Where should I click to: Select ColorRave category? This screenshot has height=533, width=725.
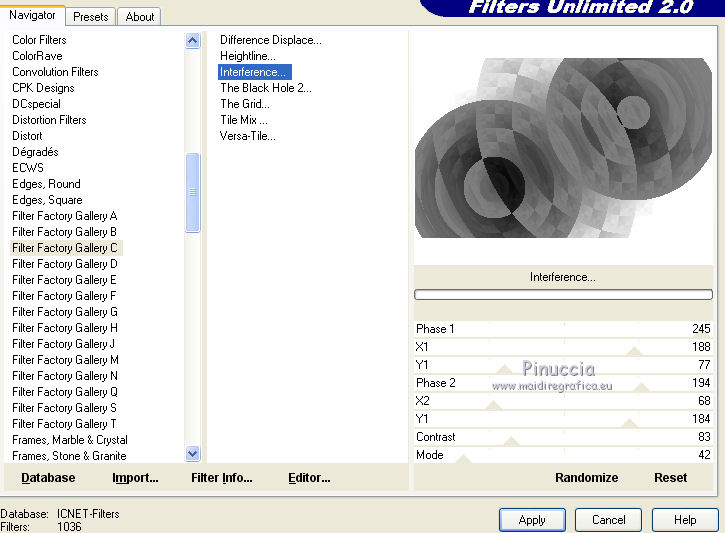pos(37,56)
